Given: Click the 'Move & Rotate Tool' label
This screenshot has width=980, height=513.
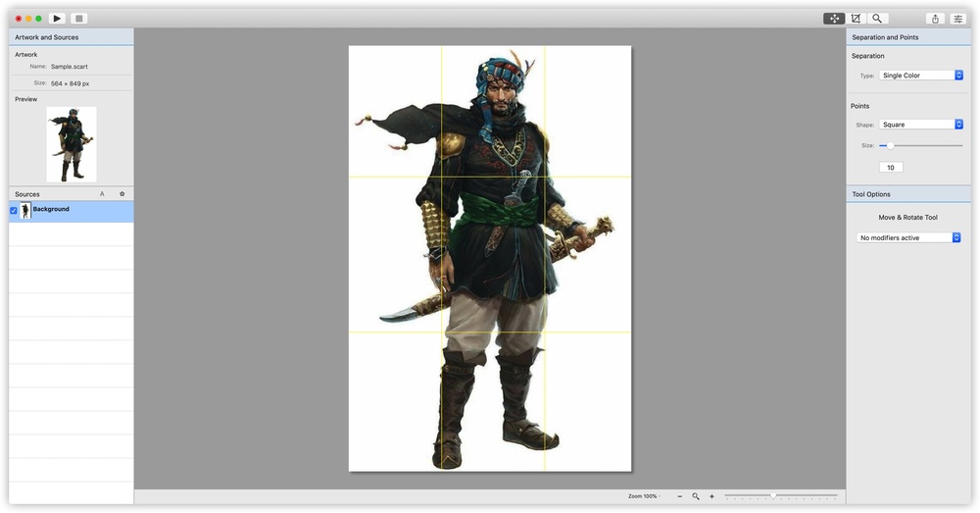Looking at the screenshot, I should coord(908,218).
